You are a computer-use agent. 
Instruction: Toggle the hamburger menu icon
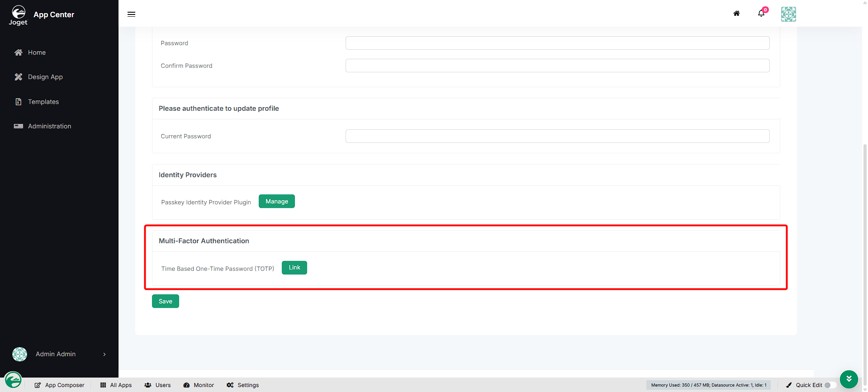coord(132,14)
